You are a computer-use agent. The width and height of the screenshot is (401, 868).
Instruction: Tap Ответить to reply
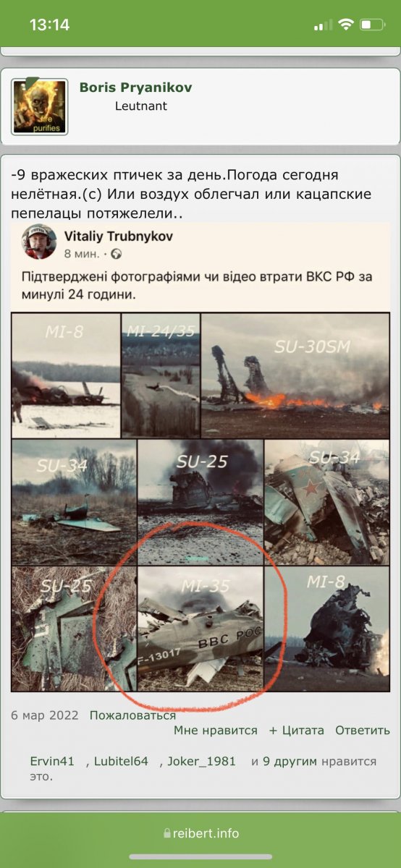(363, 731)
